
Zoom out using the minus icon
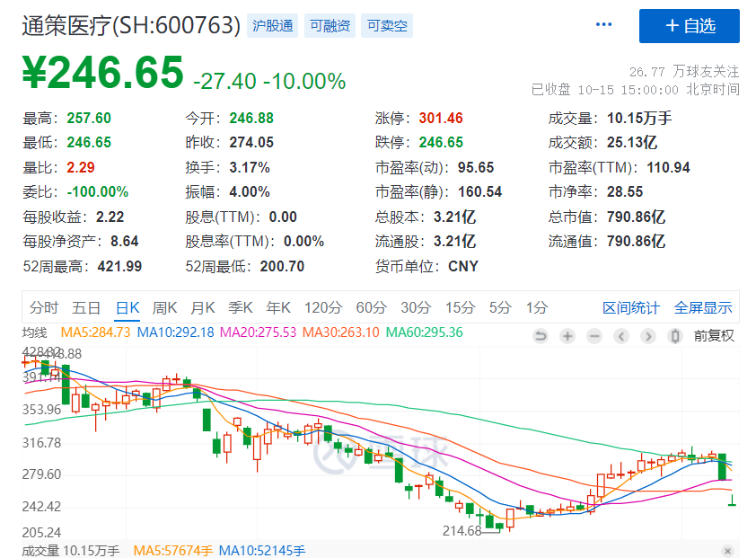(593, 336)
